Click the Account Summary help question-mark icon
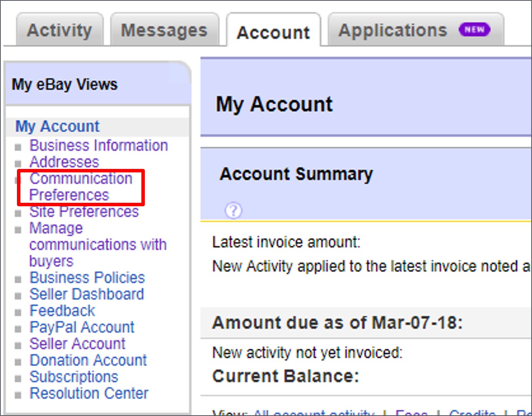The image size is (532, 416). (233, 211)
